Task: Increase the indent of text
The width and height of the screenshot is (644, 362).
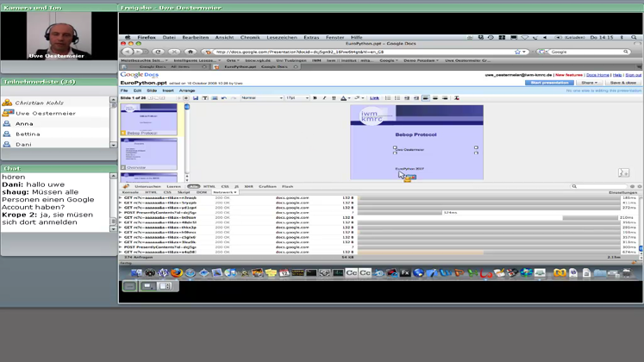Action: [416, 98]
